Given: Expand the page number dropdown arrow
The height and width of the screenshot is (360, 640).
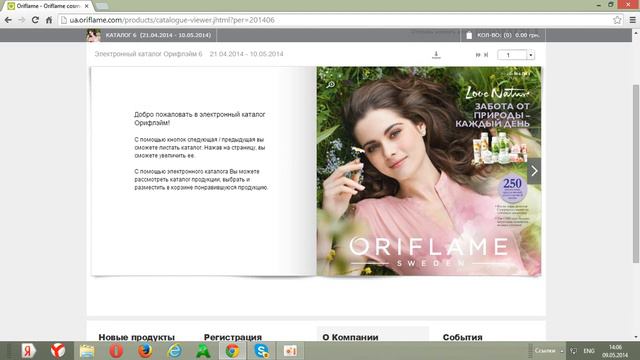Looking at the screenshot, I should pyautogui.click(x=531, y=55).
